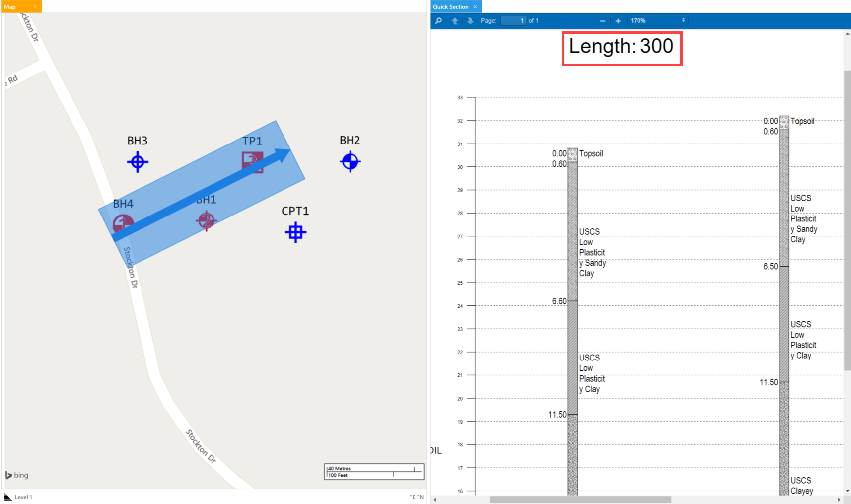
Task: Click the CPT1 label text
Action: pyautogui.click(x=295, y=211)
